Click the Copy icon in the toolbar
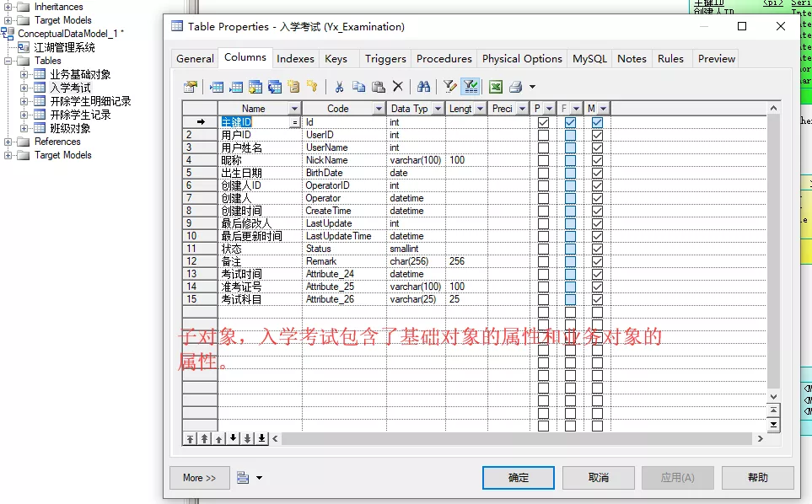 [x=358, y=87]
